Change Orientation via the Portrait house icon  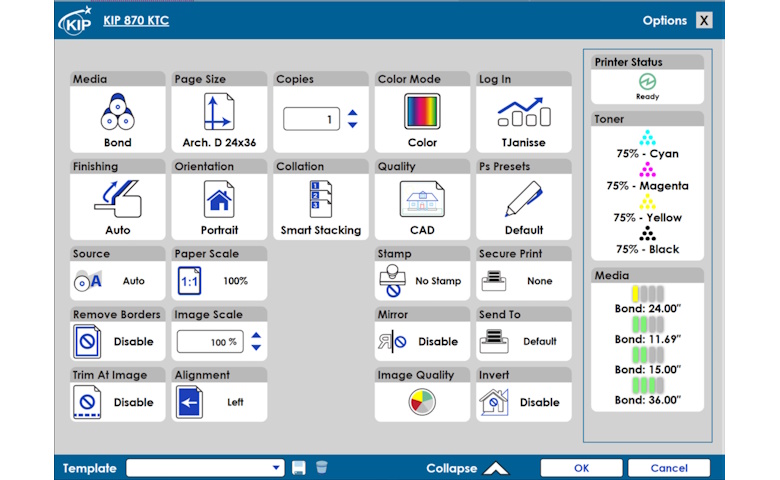tap(219, 199)
